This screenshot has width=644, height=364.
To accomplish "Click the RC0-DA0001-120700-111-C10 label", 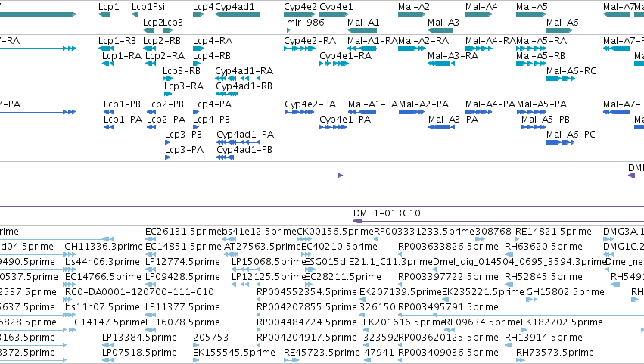I will click(x=140, y=292).
